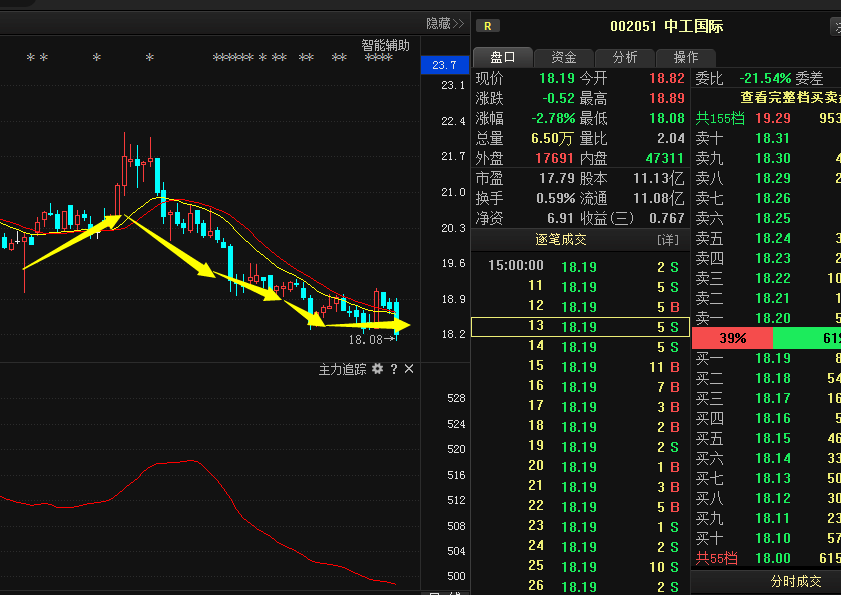Screen dimensions: 841x595
Task: Switch to the 盘口 tab
Action: pyautogui.click(x=503, y=57)
